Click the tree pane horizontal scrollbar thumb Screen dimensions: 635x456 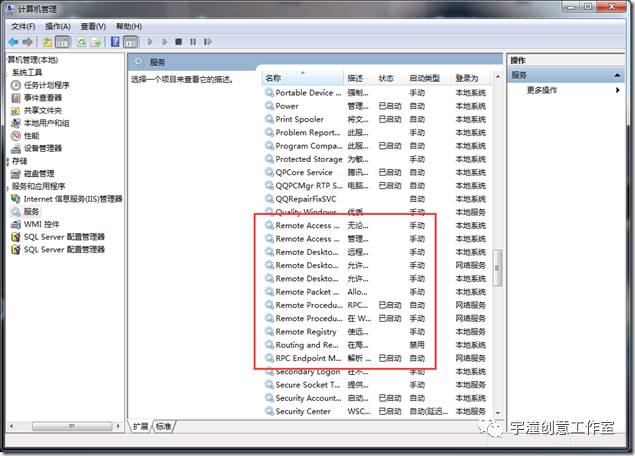tap(72, 426)
